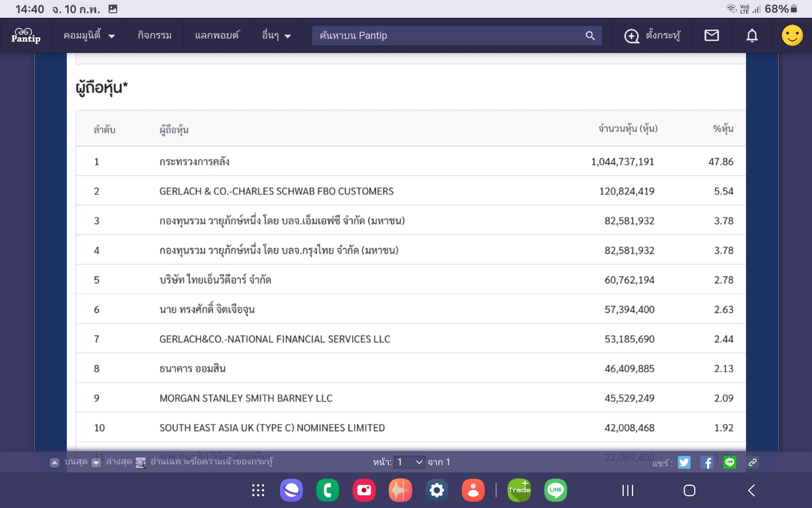Click the ลำดับ column header

click(104, 130)
